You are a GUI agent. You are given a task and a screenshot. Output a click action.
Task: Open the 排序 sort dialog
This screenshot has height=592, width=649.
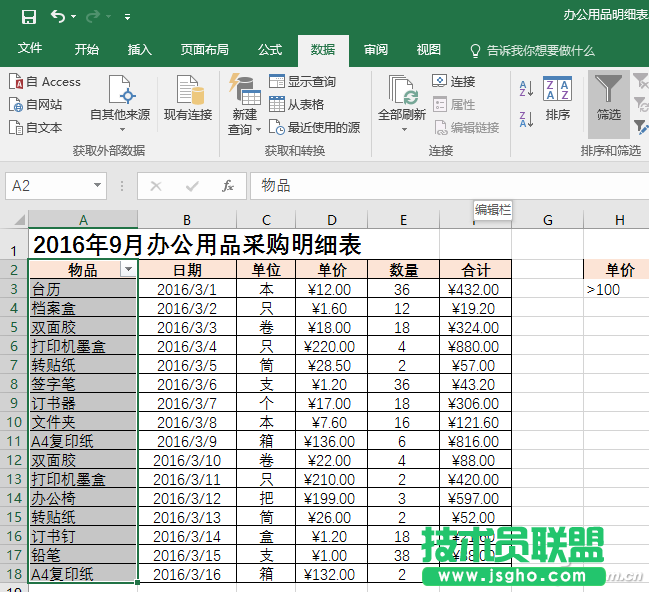(x=557, y=100)
